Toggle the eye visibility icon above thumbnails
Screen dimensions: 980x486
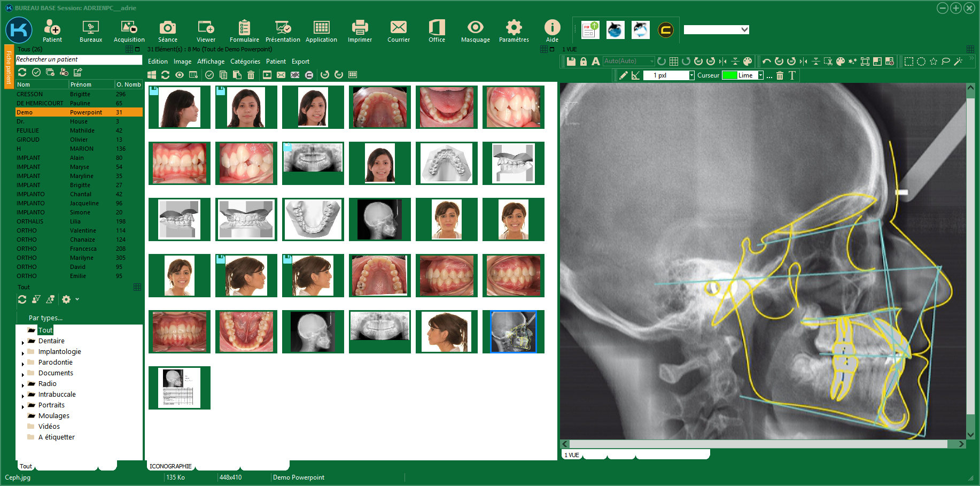(180, 75)
